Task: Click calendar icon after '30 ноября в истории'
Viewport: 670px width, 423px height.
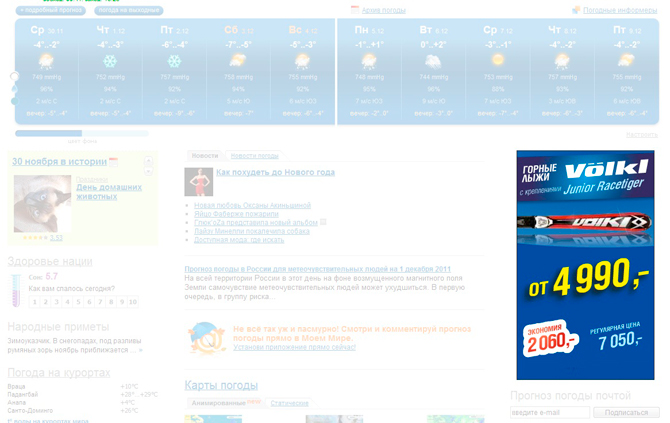Action: click(114, 161)
